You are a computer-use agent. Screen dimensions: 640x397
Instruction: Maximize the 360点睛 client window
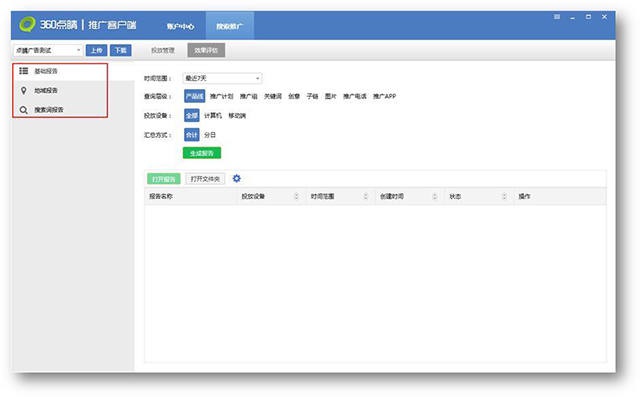(x=588, y=17)
